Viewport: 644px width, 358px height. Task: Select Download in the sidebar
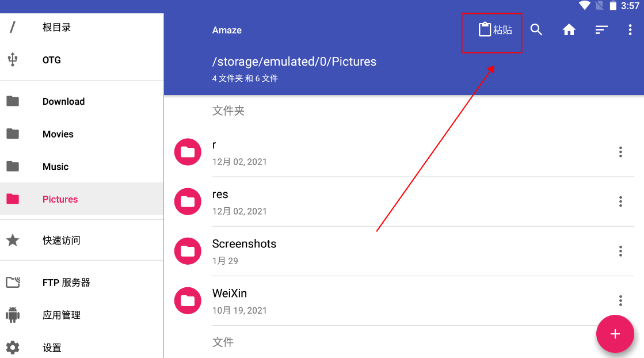click(63, 101)
